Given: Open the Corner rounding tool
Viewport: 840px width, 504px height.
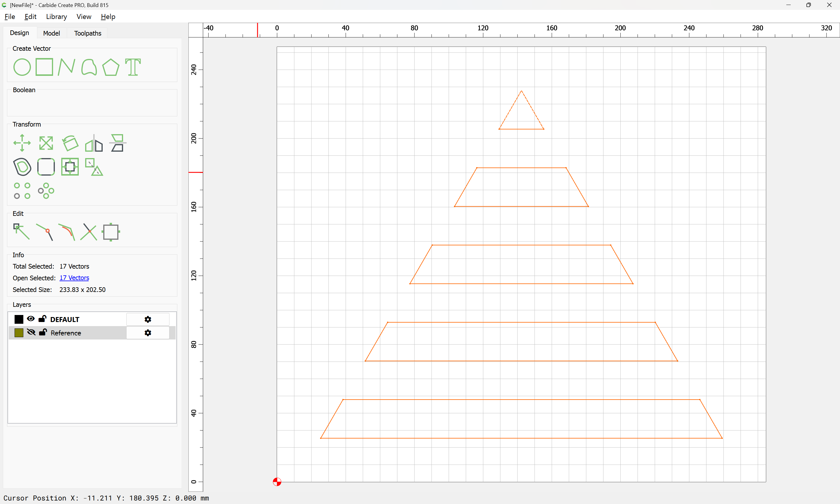Looking at the screenshot, I should click(x=46, y=167).
